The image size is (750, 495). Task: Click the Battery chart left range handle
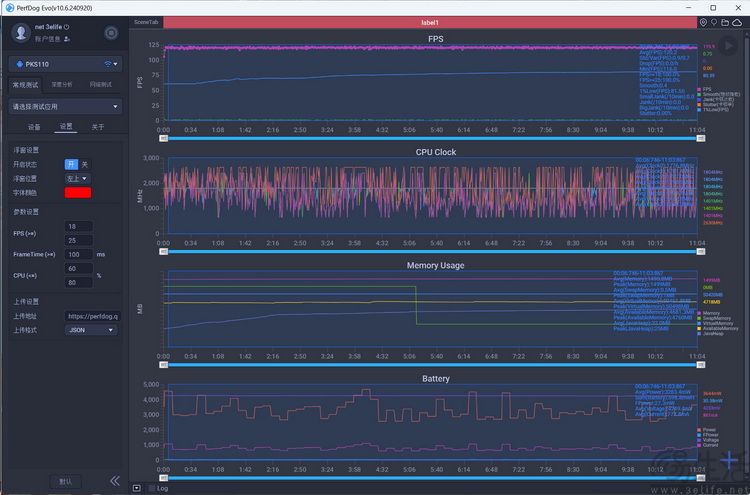click(164, 478)
